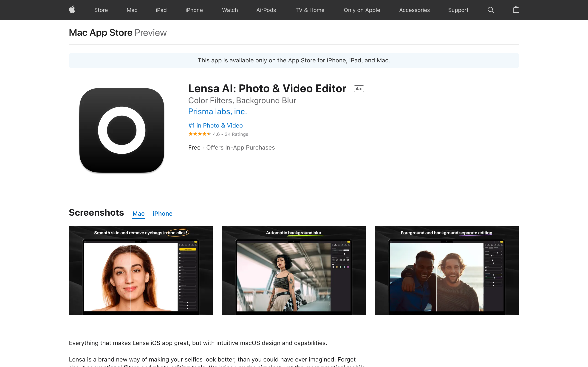Click the star rating icons
This screenshot has width=588, height=367.
[x=199, y=134]
